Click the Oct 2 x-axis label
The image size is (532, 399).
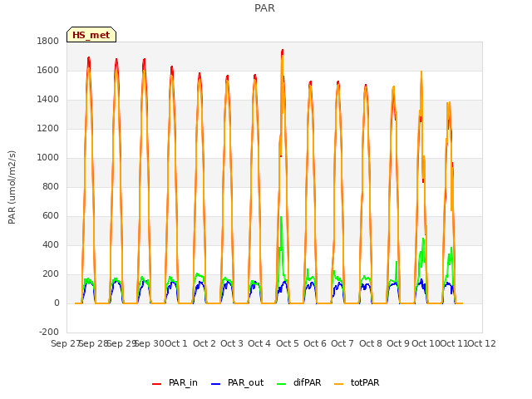pyautogui.click(x=204, y=343)
